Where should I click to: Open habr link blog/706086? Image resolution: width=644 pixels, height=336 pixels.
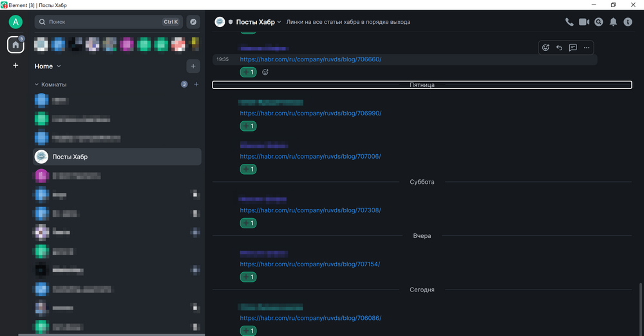pos(310,318)
